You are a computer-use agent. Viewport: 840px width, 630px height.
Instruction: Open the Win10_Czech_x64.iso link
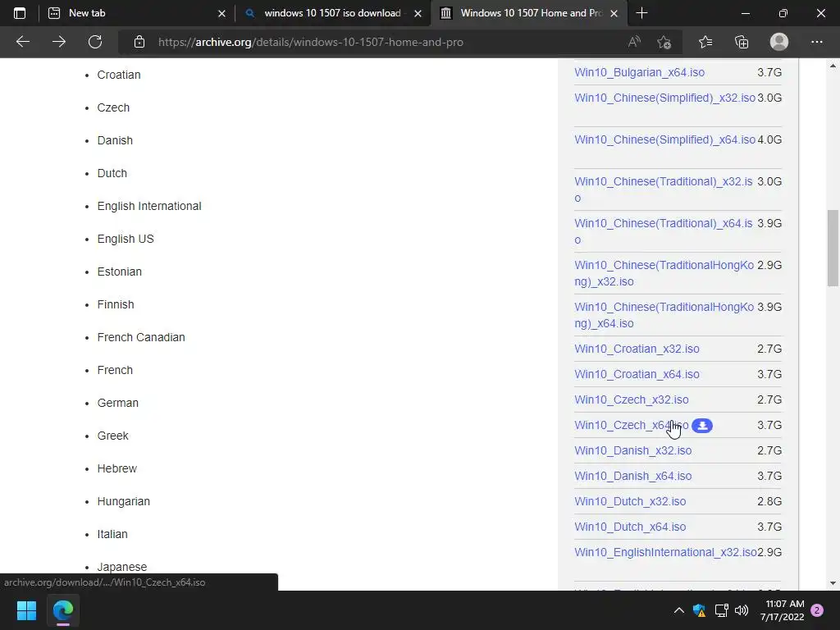(x=631, y=426)
